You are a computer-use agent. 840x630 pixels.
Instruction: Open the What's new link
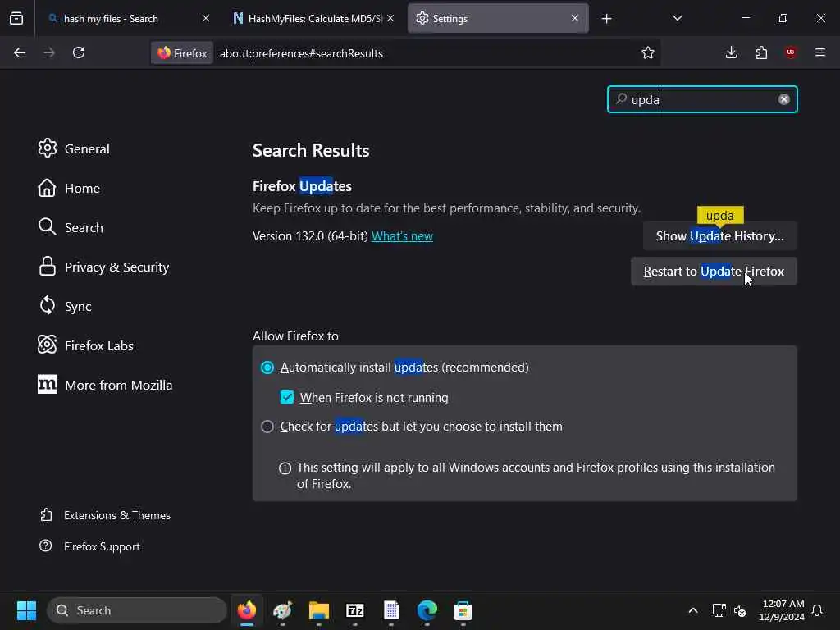402,235
